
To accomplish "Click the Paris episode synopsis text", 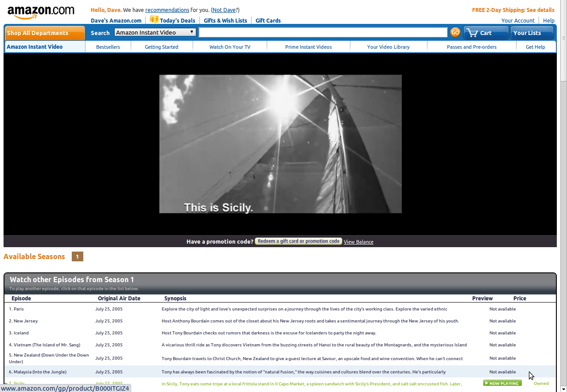I will 304,309.
